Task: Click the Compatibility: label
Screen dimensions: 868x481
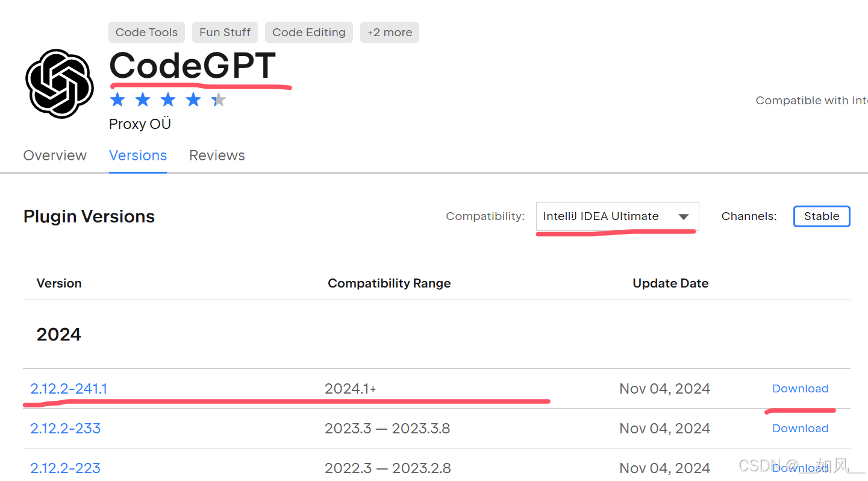Action: pyautogui.click(x=486, y=216)
